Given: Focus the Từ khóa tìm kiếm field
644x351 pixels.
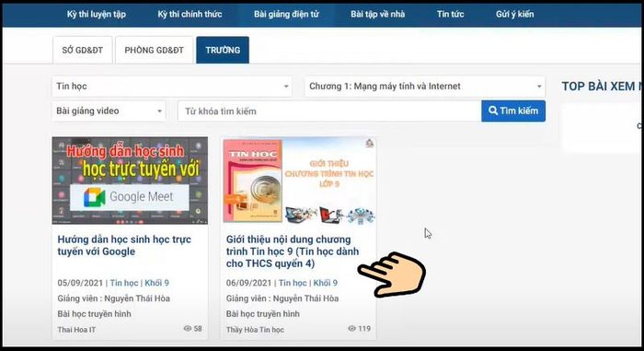Looking at the screenshot, I should (x=329, y=111).
